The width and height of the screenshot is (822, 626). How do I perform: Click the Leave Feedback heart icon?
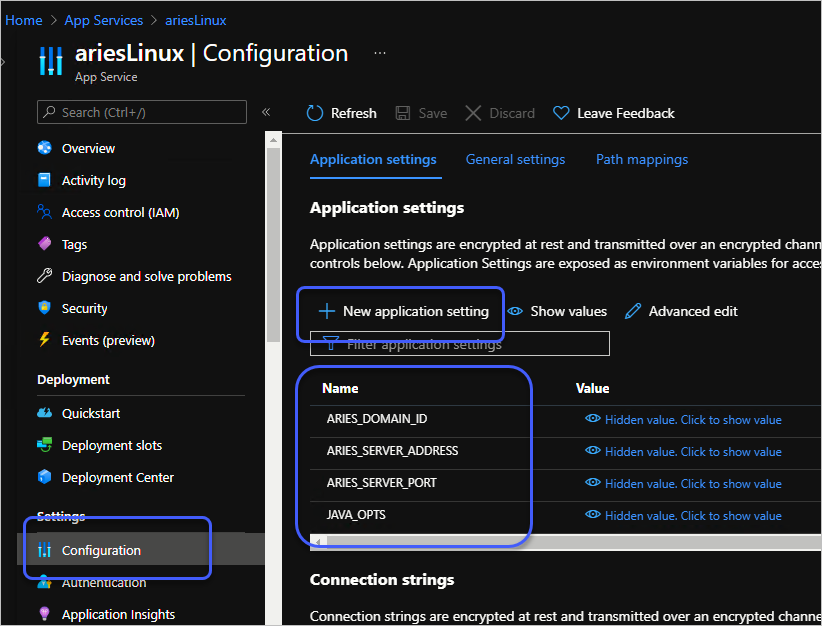561,113
